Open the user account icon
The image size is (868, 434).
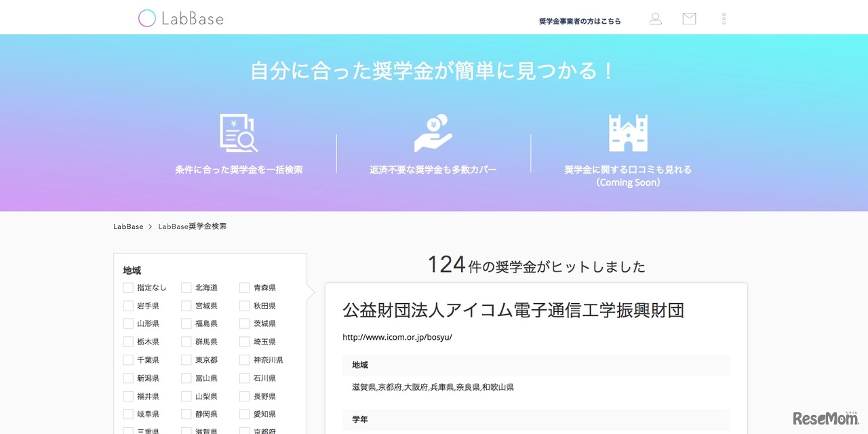pos(655,19)
